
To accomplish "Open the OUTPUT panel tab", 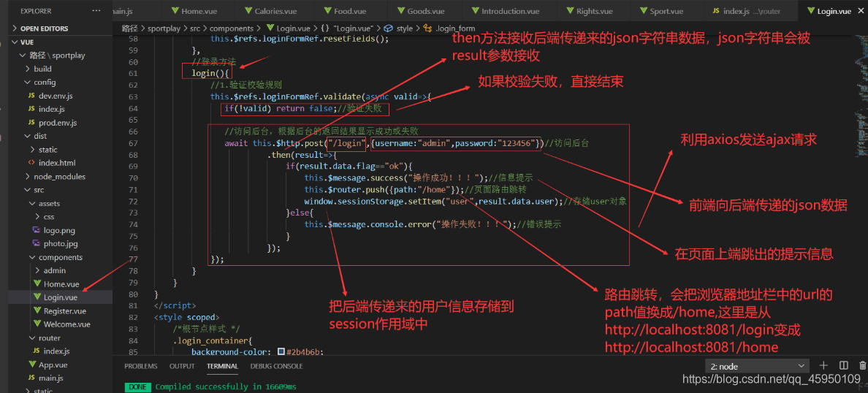I will tap(182, 366).
